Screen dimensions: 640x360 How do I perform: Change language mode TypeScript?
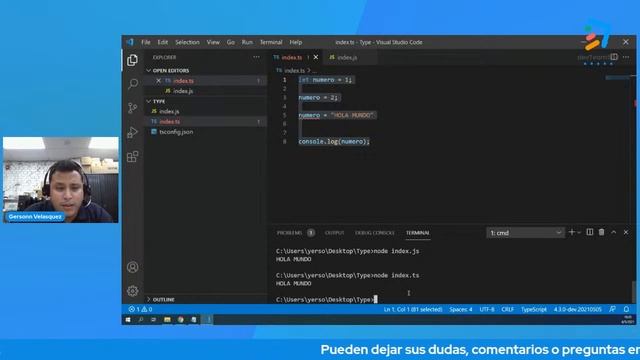point(533,309)
